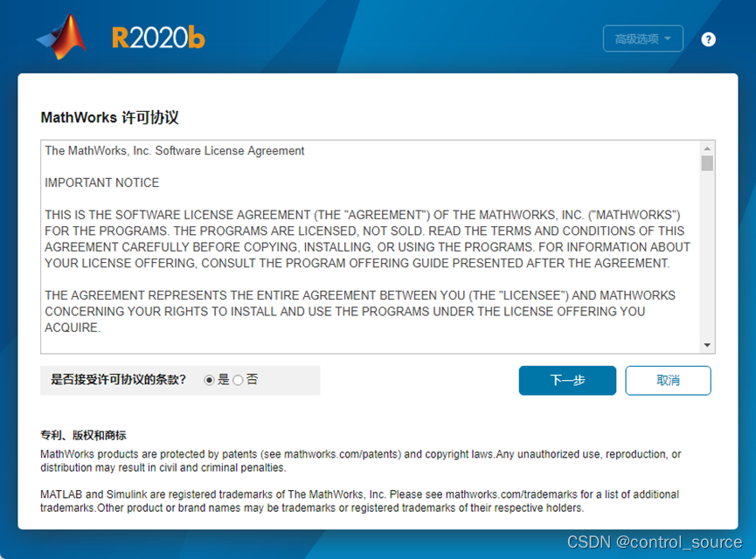This screenshot has width=756, height=559.
Task: Click the 下一步 button
Action: [x=567, y=380]
